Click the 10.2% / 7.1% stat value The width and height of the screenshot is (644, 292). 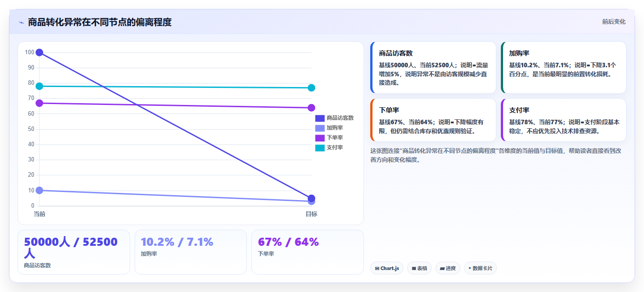[x=177, y=242]
